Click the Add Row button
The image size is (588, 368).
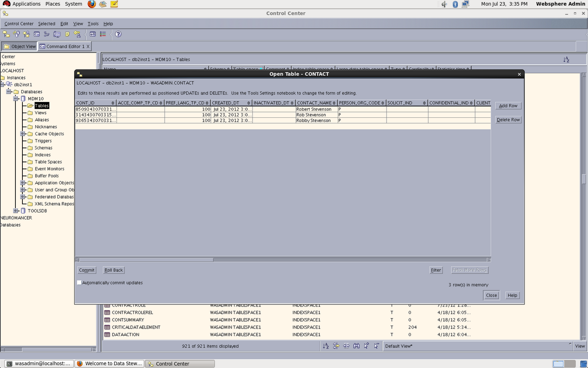[x=508, y=106]
